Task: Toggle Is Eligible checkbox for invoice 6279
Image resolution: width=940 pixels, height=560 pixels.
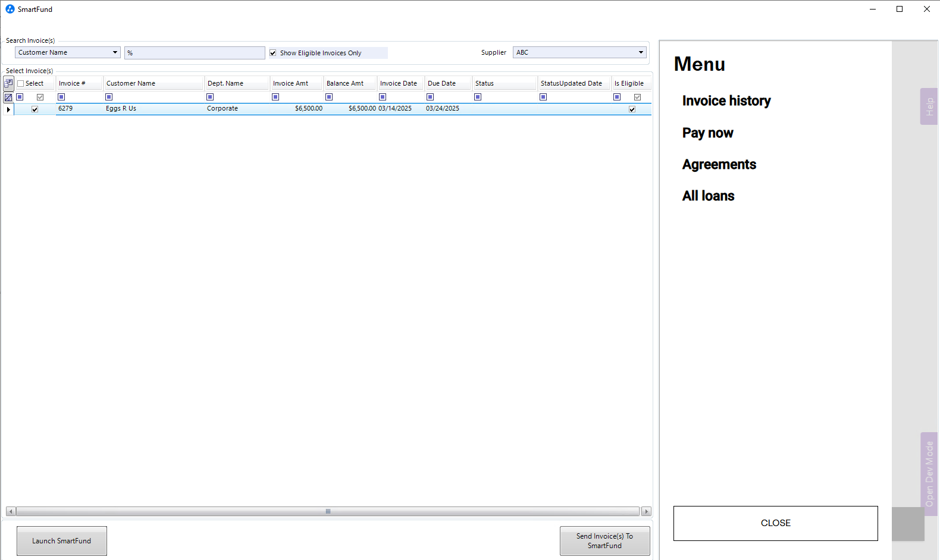Action: tap(632, 109)
